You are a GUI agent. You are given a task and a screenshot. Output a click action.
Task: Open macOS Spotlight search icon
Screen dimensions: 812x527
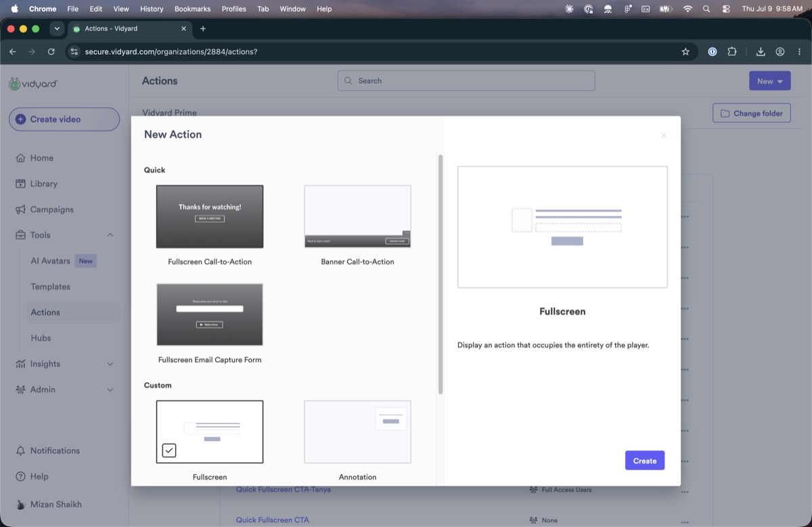click(x=706, y=9)
